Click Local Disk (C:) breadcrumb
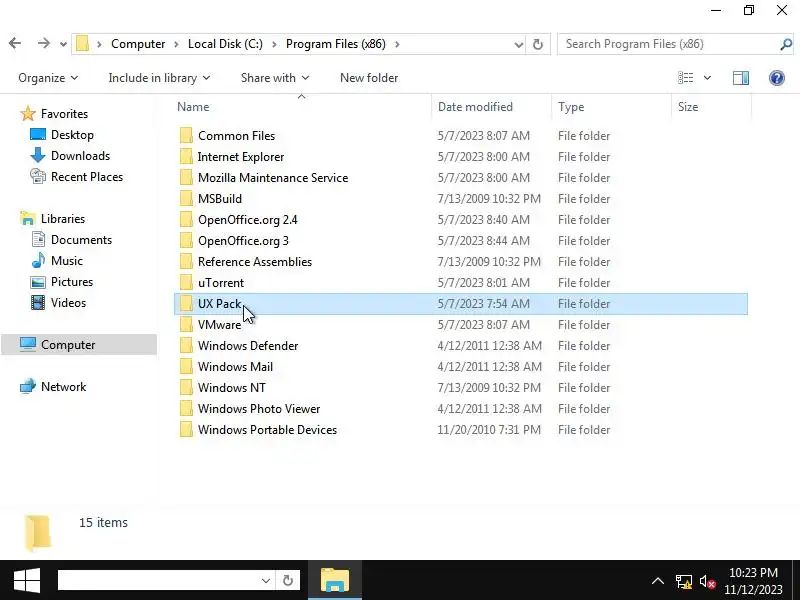This screenshot has width=800, height=600. (226, 44)
